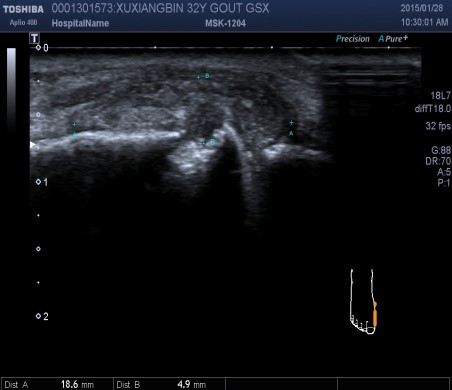Select left caliper A measurement cross

(74, 124)
